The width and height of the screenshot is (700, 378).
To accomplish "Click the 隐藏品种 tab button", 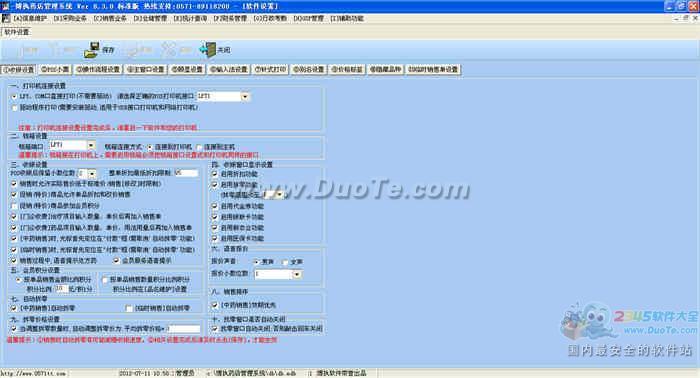I will 386,70.
